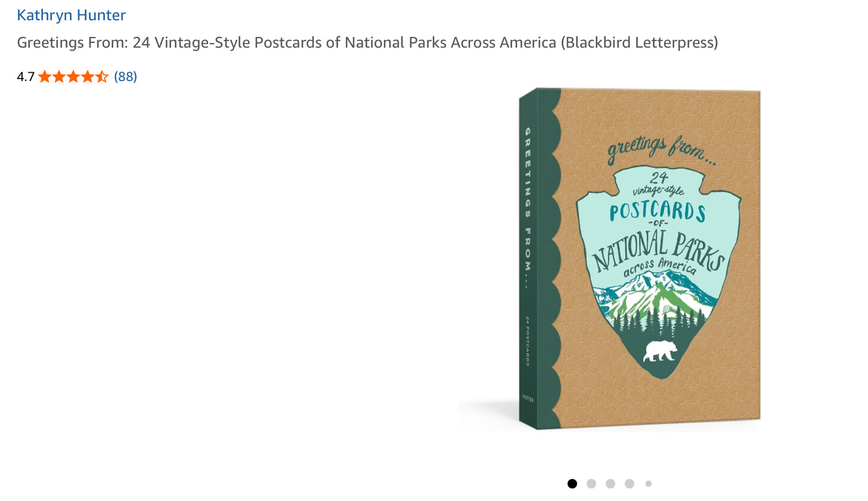The height and width of the screenshot is (501, 868).
Task: Click the Greetings From postcards product title
Action: coord(367,43)
